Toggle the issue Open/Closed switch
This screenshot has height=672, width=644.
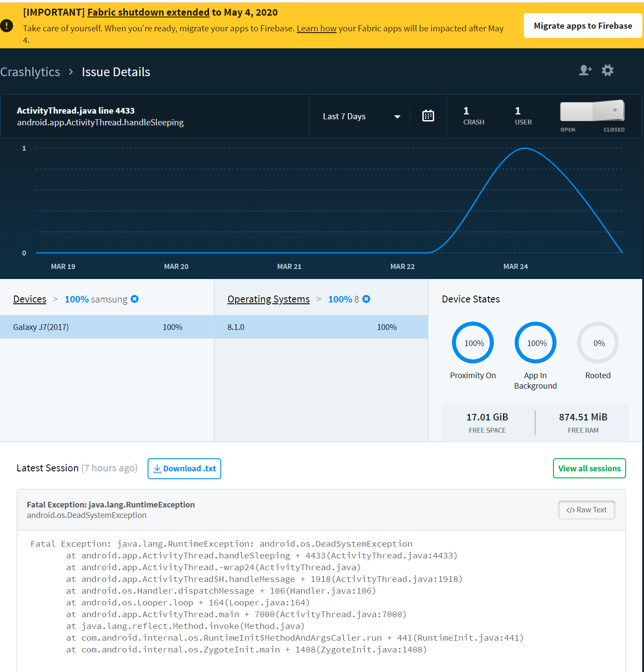coord(592,112)
